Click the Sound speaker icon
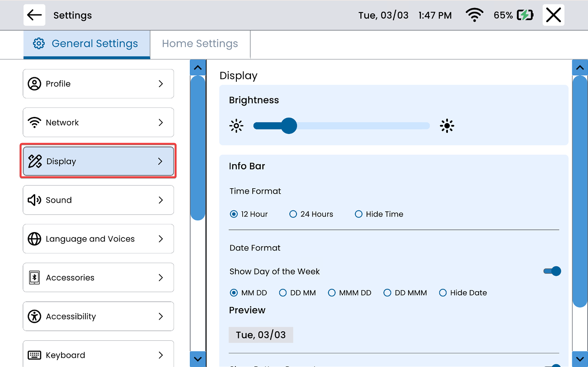Viewport: 588px width, 367px height. pyautogui.click(x=34, y=200)
